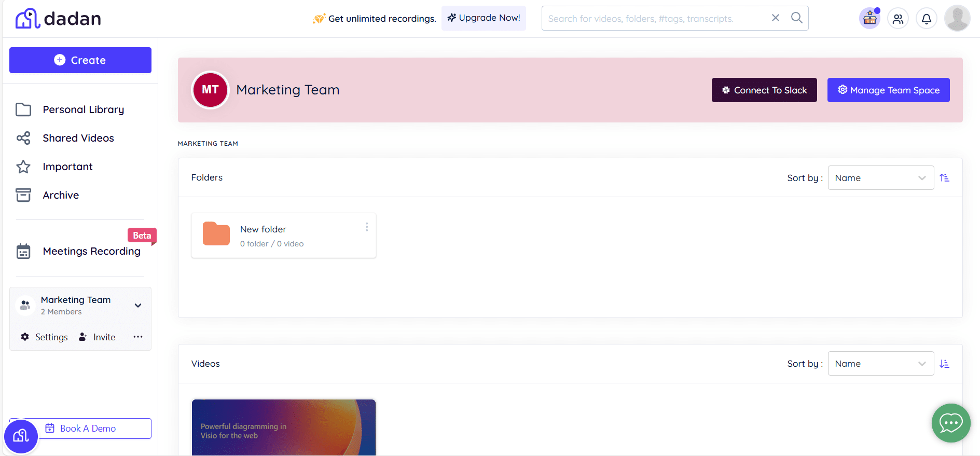Clear the search field with X
The image size is (980, 456).
pyautogui.click(x=776, y=18)
